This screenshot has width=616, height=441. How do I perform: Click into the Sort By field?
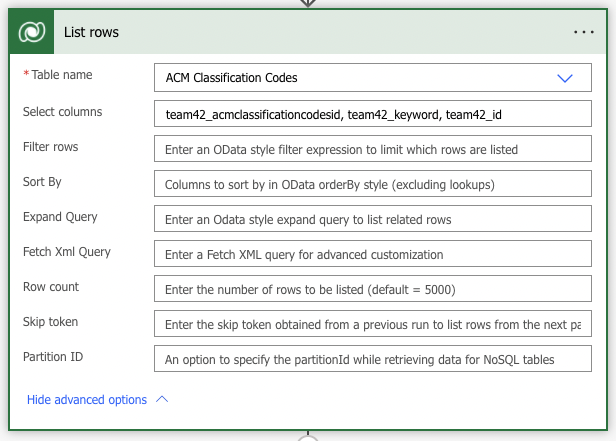373,184
